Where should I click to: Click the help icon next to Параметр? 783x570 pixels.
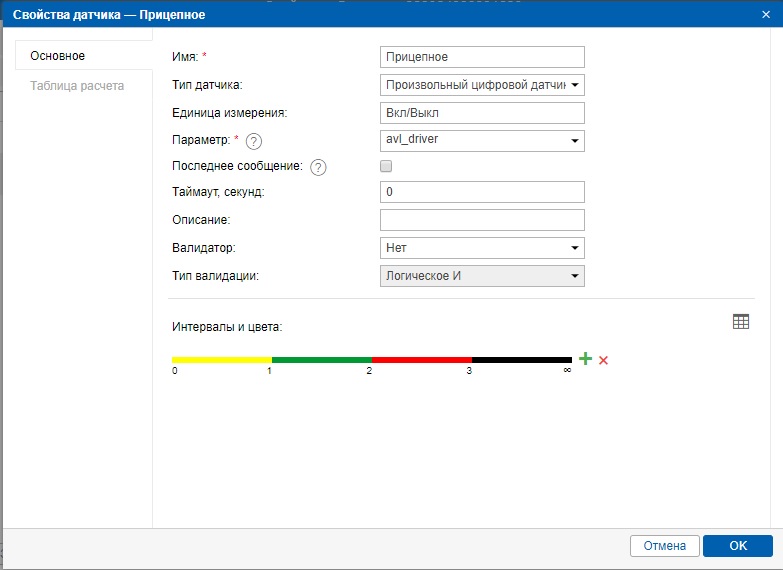tap(253, 141)
